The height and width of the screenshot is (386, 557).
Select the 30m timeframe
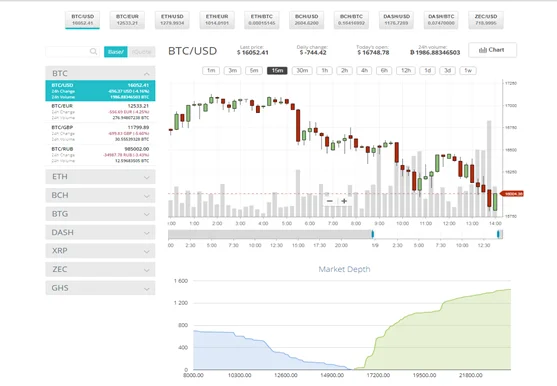(x=302, y=70)
